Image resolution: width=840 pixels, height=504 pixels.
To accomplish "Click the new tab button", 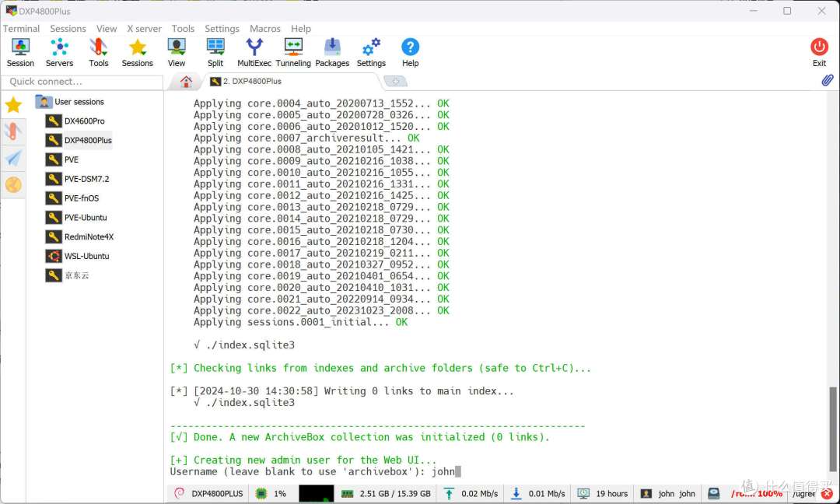I will click(x=395, y=82).
